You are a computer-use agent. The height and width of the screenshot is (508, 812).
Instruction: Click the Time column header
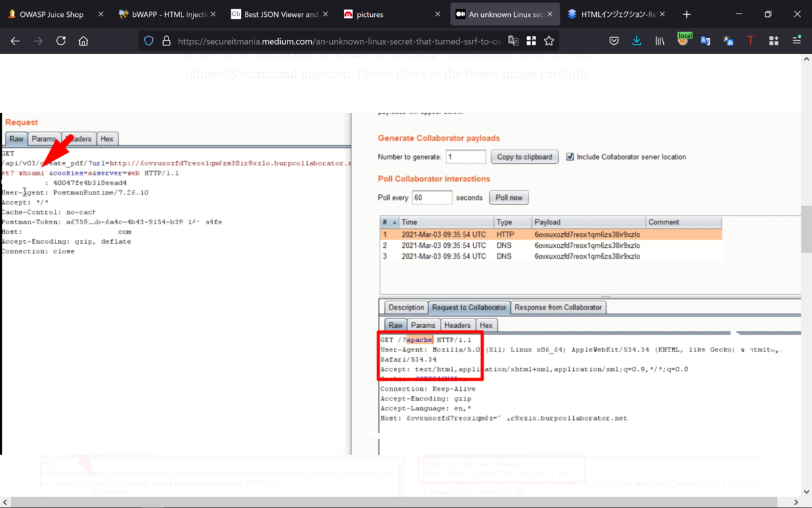(446, 222)
